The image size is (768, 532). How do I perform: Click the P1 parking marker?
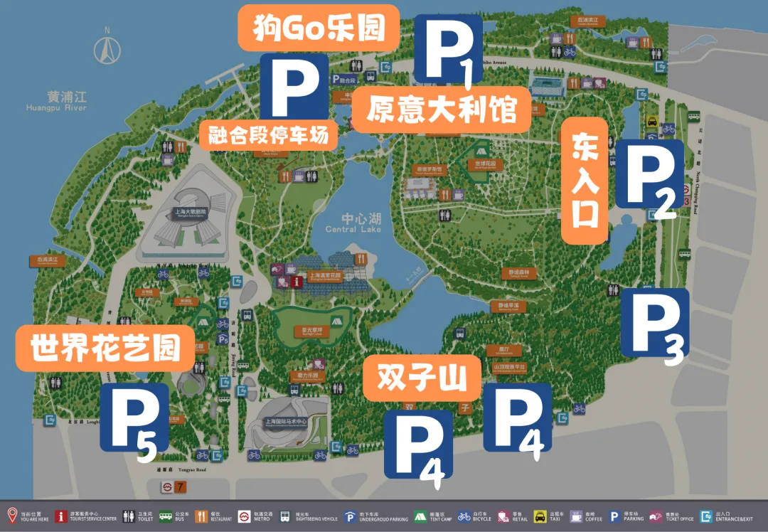pos(448,50)
